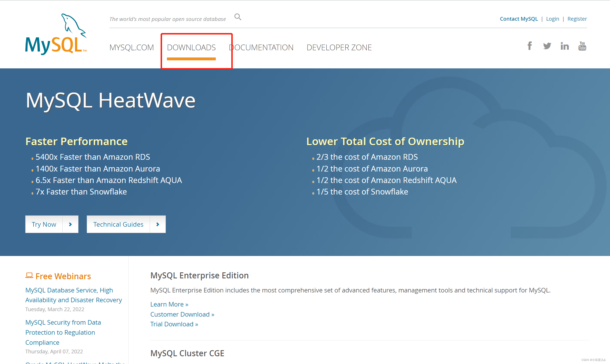
Task: Open the DEVELOPER ZONE tab
Action: pos(339,47)
